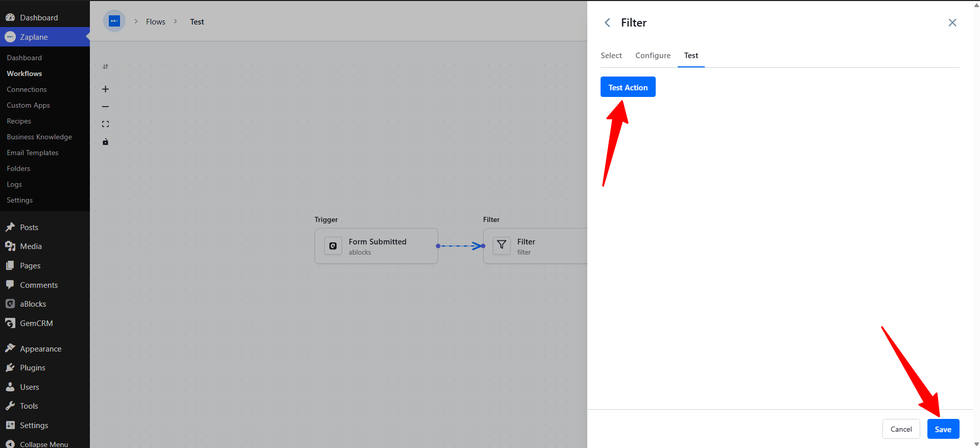Toggle the canvas lock icon

(105, 142)
